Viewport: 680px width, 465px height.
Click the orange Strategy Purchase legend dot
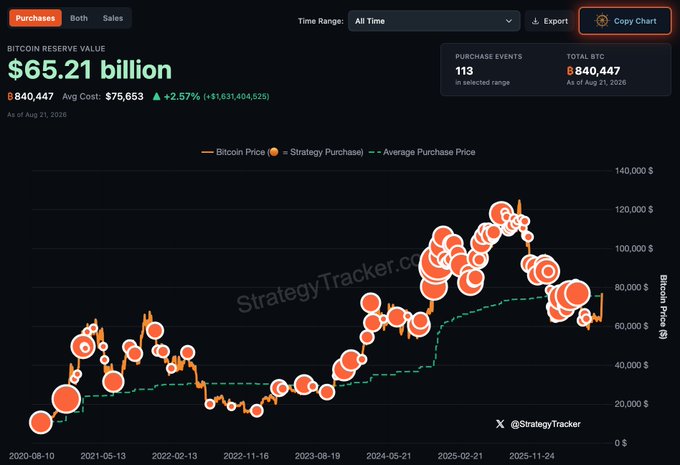click(x=274, y=152)
